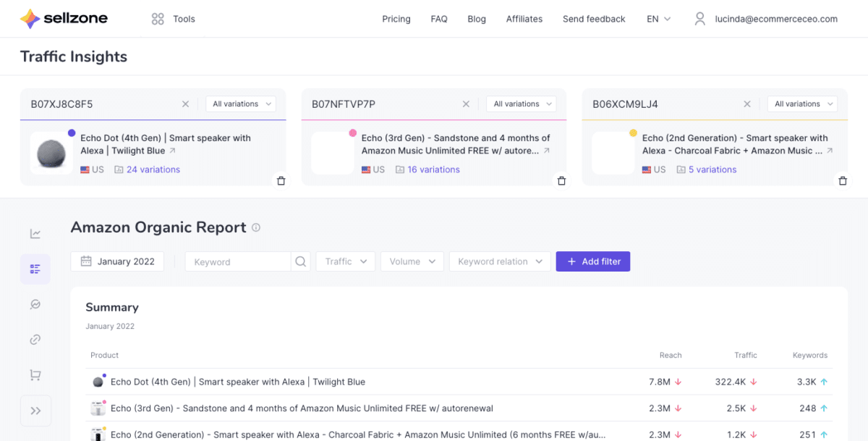Image resolution: width=868 pixels, height=441 pixels.
Task: Click the user profile icon
Action: (x=699, y=19)
